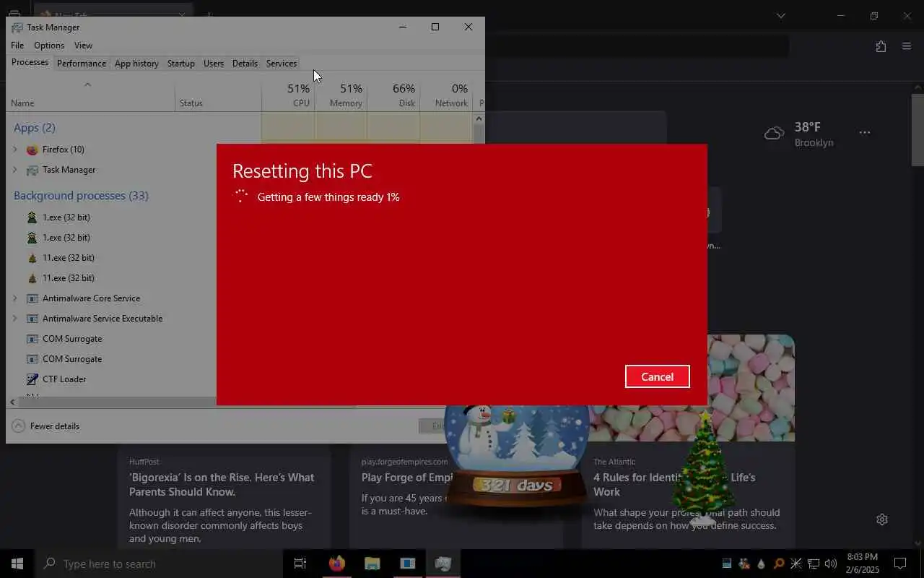Open the View menu in Task Manager
Screen dimensions: 924x578
83,46
